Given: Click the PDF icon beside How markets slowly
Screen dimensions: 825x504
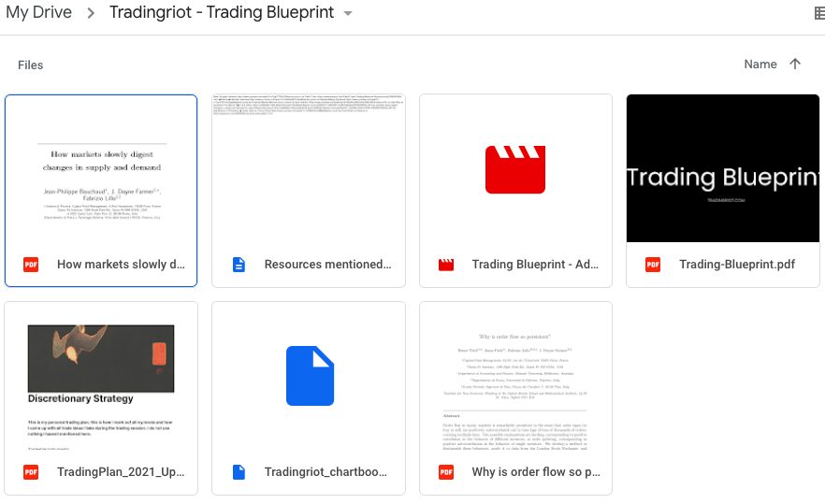Looking at the screenshot, I should click(31, 265).
